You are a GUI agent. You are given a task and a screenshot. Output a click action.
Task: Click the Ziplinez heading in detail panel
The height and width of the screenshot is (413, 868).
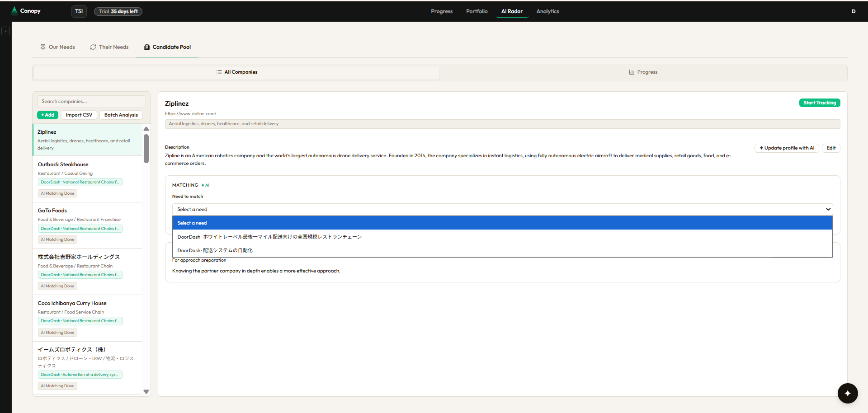[177, 104]
